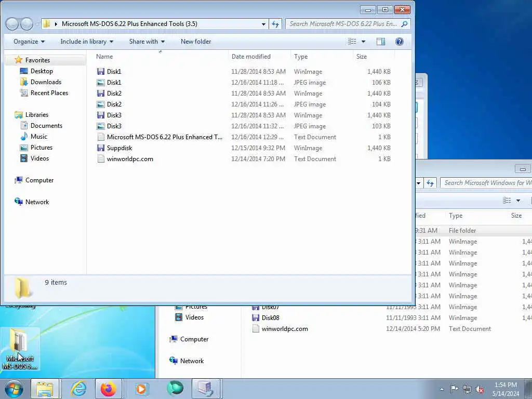Open the Music library in the front window
Screen dimensions: 532x399
coord(38,137)
